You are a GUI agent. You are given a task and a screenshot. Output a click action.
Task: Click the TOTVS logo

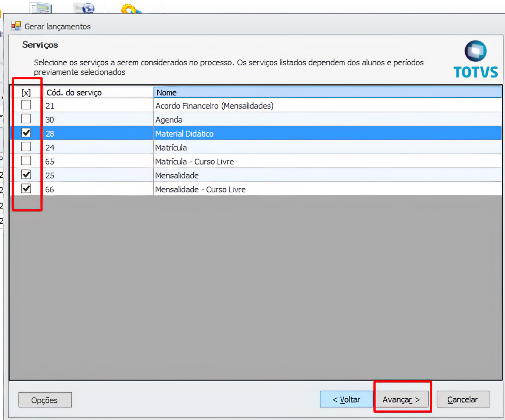(476, 59)
